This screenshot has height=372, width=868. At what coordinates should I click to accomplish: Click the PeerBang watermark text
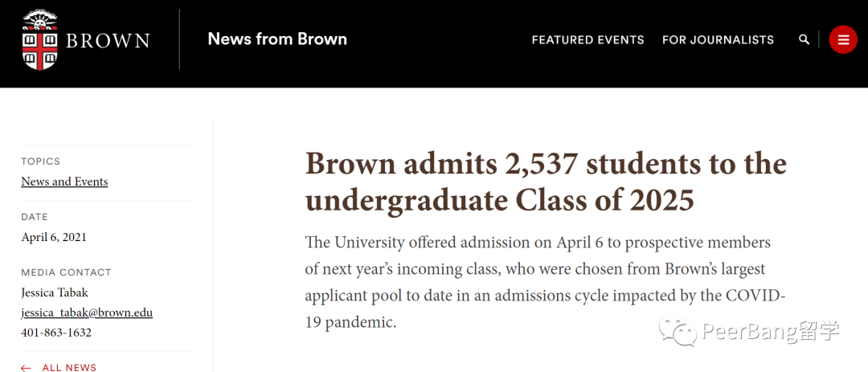771,332
